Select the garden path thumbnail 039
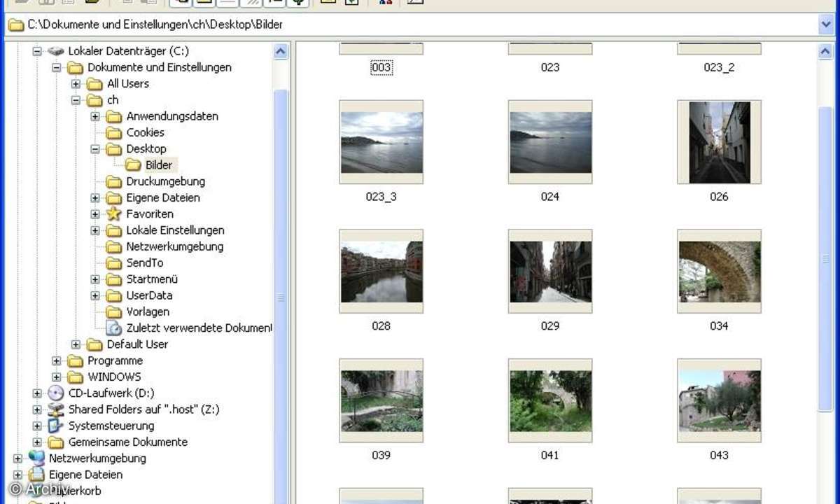This screenshot has width=840, height=504. point(381,401)
